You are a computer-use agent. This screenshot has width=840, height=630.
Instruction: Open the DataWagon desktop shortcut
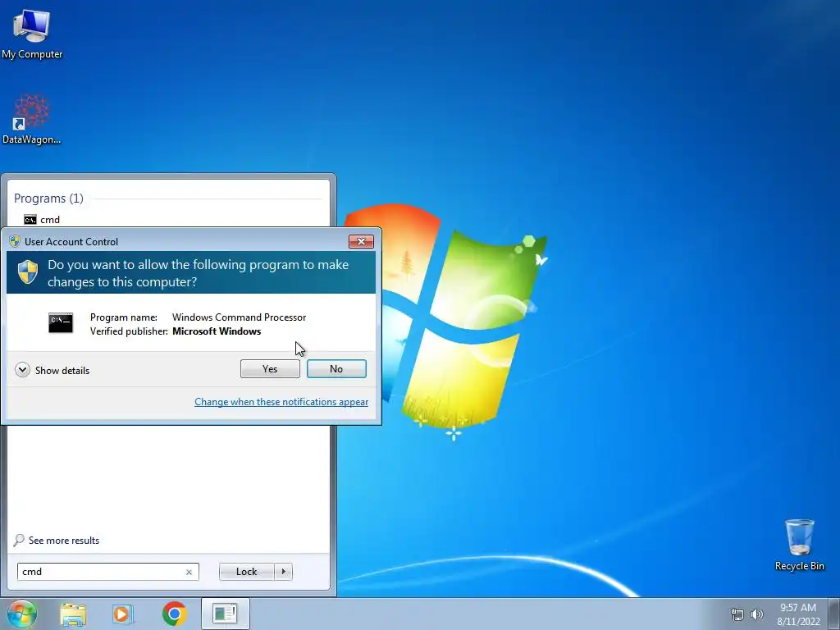click(32, 119)
